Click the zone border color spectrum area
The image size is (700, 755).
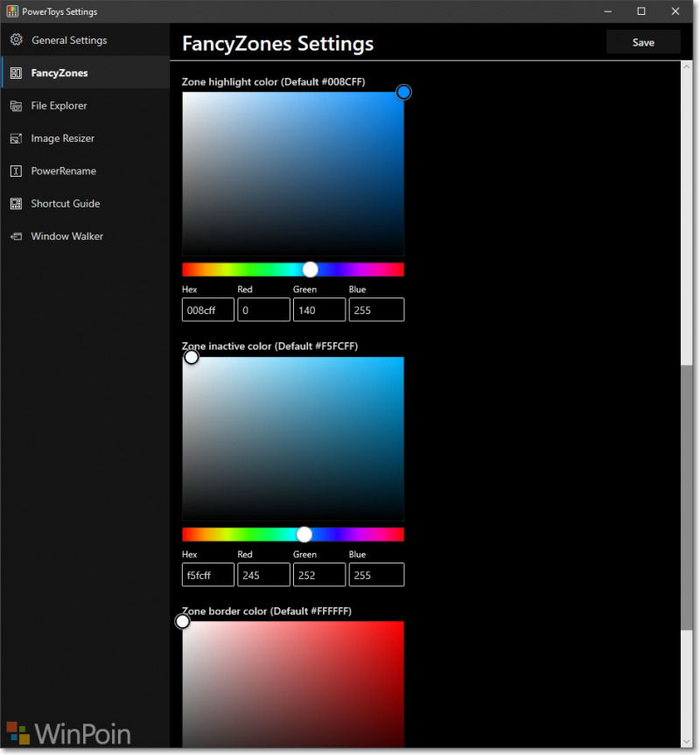pyautogui.click(x=293, y=684)
